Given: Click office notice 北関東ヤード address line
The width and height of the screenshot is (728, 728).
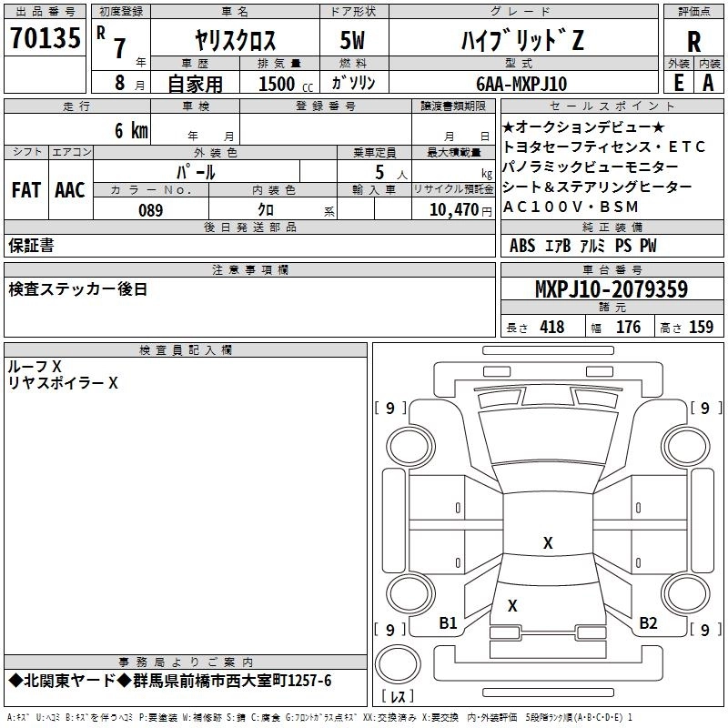Looking at the screenshot, I should (x=170, y=681).
